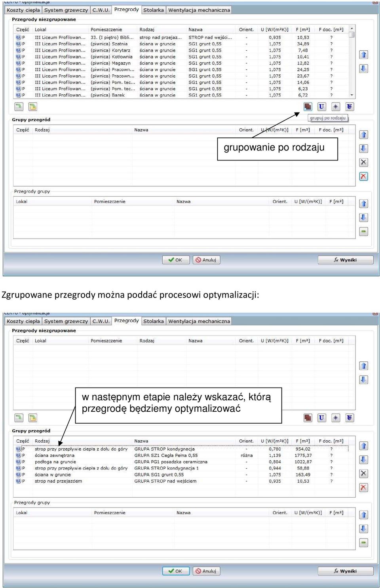Click Rodzaj header in lower Grupy przegród table
Screen dimensions: 380x588
point(42,441)
